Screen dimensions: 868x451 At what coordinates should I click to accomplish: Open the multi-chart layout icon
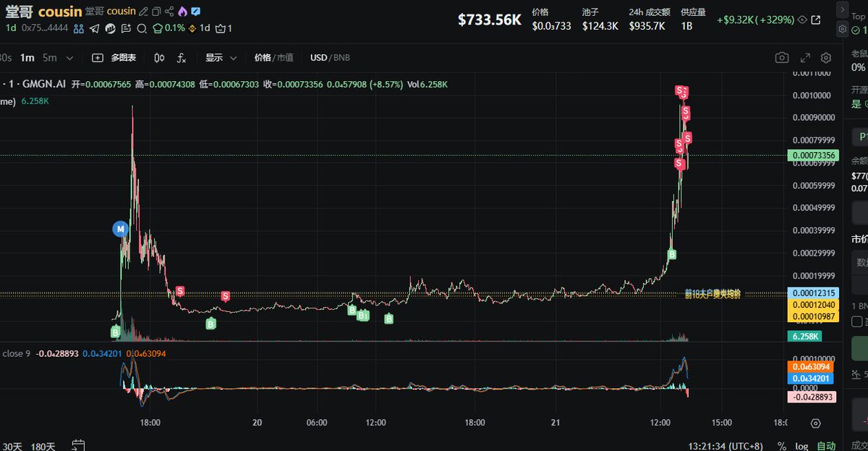[x=98, y=57]
